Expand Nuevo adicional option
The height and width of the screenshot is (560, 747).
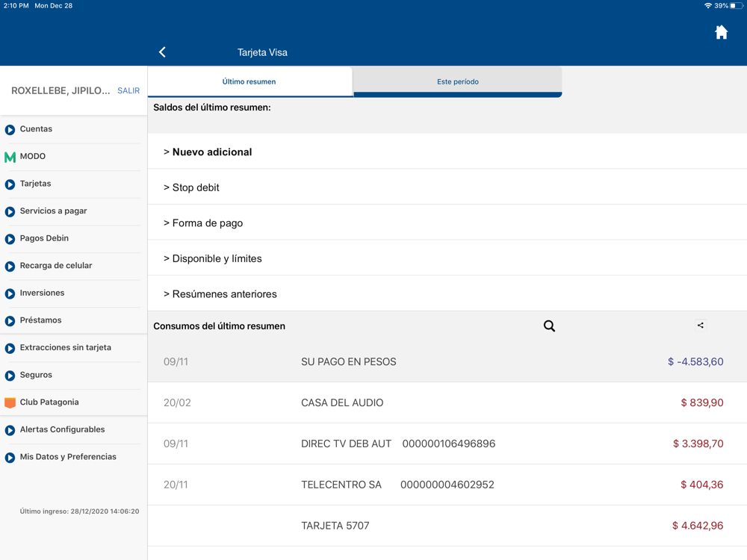[x=447, y=152]
